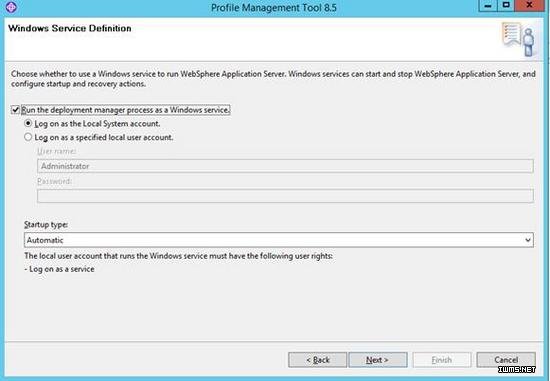This screenshot has width=550, height=381.
Task: Toggle Run the deployment manager as Windows service
Action: [x=15, y=110]
